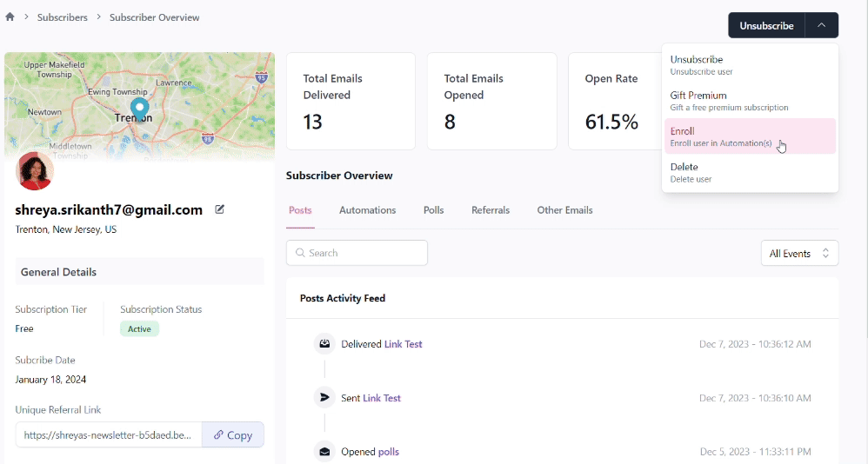
Task: Click the Opened envelope event icon
Action: click(x=324, y=451)
